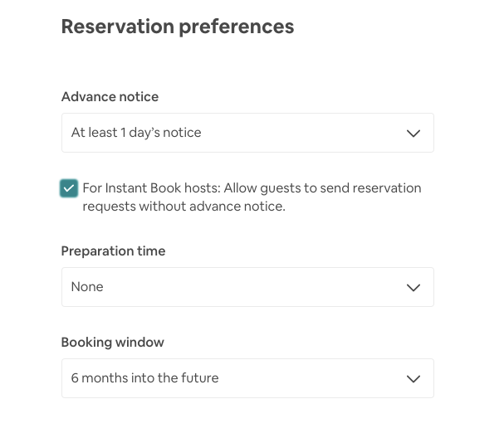504x433 pixels.
Task: Click the 'Booking window' field label
Action: [113, 343]
